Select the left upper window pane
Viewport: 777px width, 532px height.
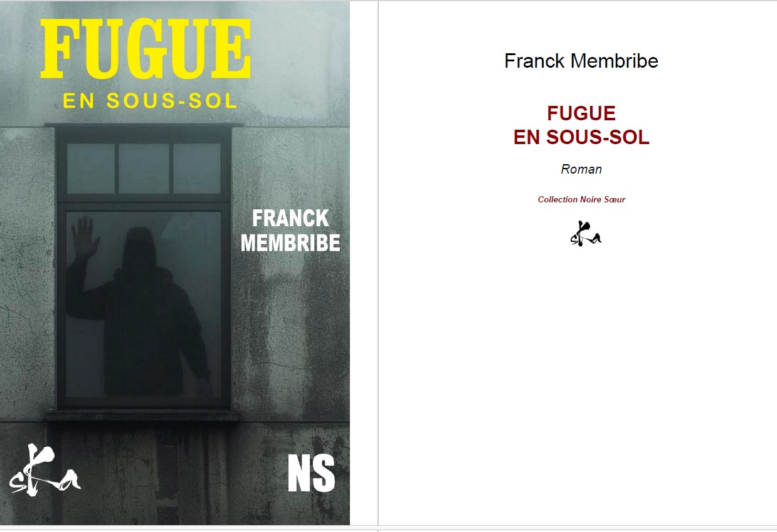[x=91, y=168]
